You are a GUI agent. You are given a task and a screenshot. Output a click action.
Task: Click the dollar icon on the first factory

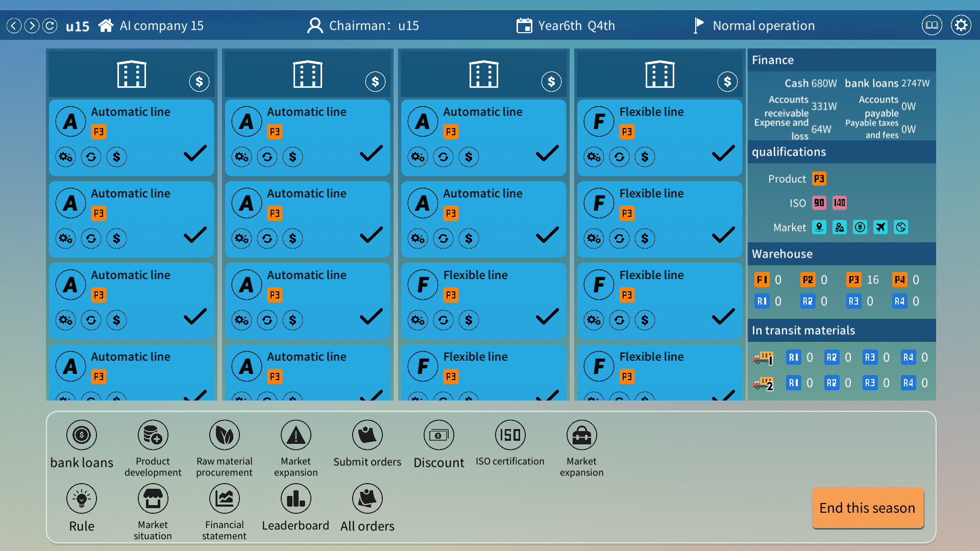pyautogui.click(x=199, y=81)
